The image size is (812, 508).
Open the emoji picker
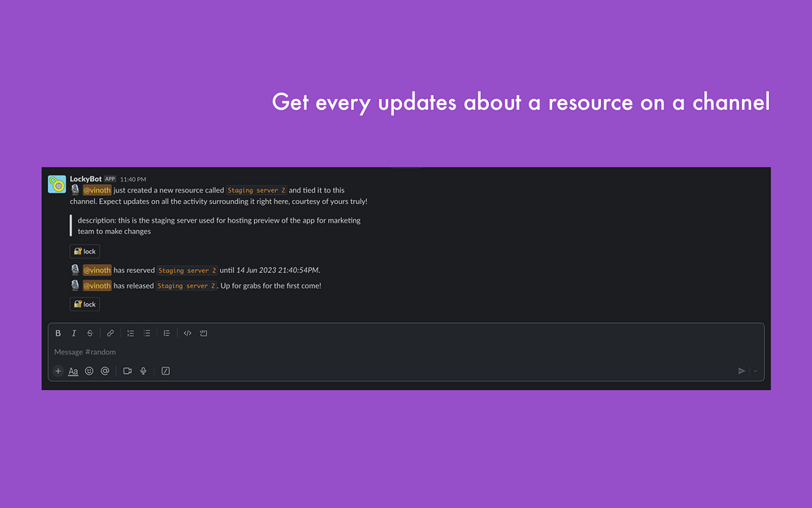(89, 371)
